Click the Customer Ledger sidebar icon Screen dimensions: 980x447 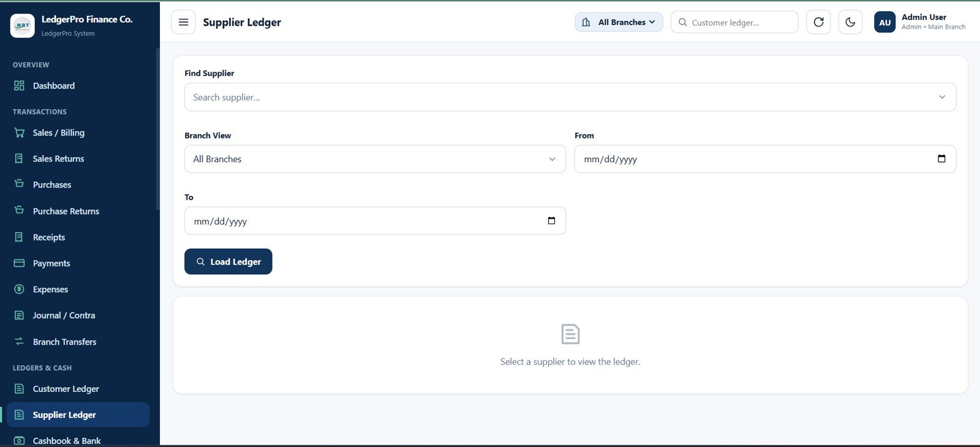[19, 389]
